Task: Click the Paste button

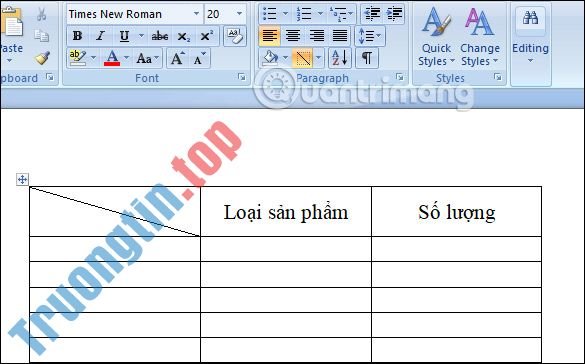Action: tap(11, 34)
